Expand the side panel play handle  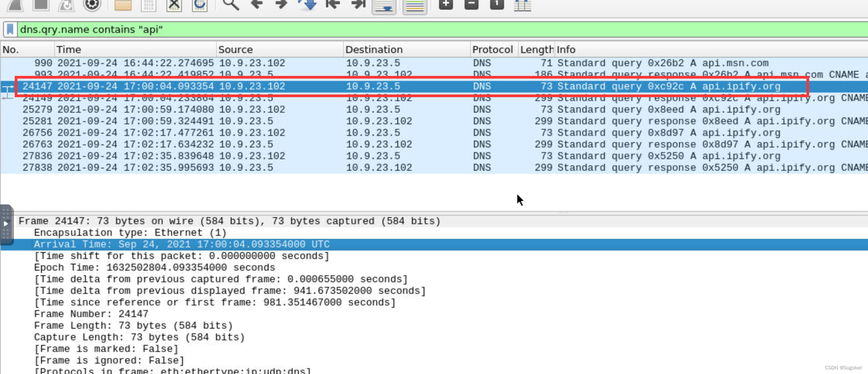6,224
